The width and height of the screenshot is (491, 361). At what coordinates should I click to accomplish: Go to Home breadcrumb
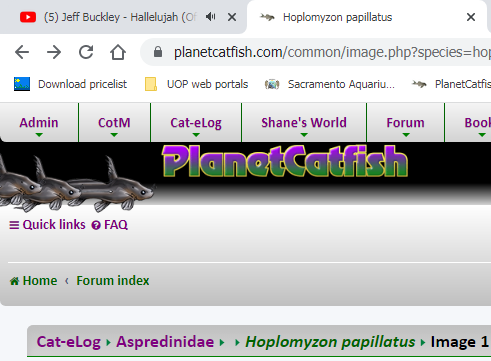[33, 281]
